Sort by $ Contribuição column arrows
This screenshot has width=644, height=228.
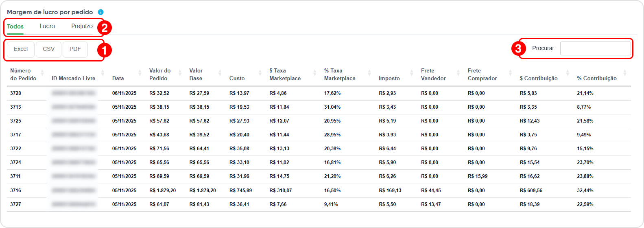(x=567, y=73)
